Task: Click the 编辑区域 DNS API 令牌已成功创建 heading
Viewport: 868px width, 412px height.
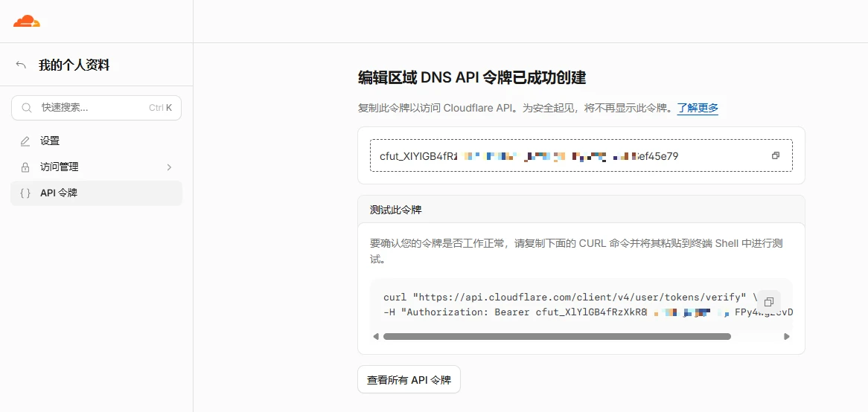Action: point(472,78)
